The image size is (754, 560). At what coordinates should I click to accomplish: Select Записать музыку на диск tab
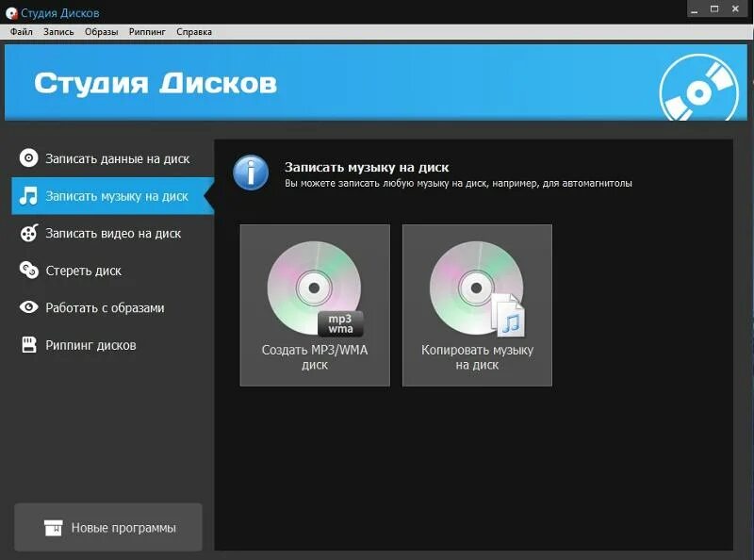[x=113, y=196]
